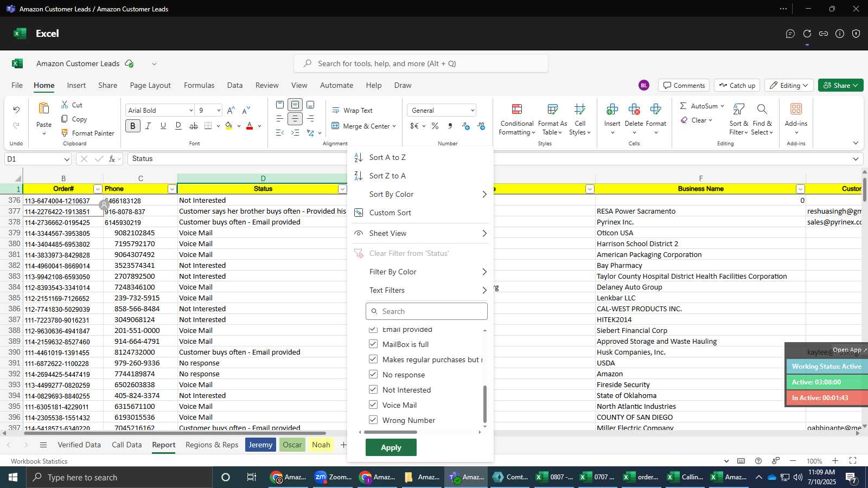Click the formula bar showing Status

pyautogui.click(x=495, y=159)
